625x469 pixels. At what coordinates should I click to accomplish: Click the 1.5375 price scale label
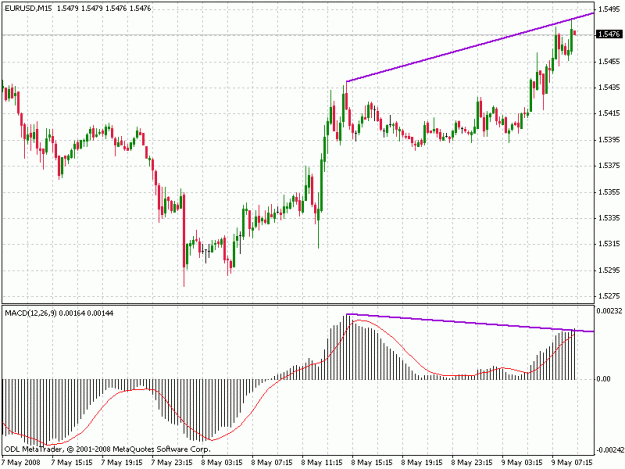point(609,166)
